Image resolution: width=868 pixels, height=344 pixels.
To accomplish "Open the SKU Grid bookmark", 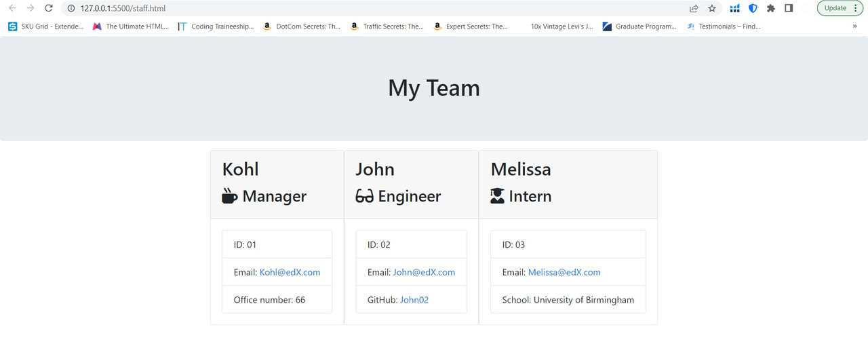I will pos(46,26).
